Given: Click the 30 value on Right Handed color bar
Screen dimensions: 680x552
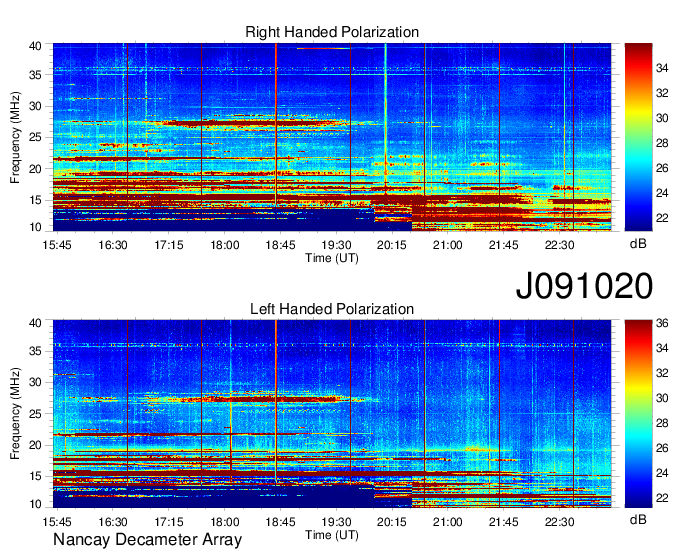Looking at the screenshot, I should coord(662,118).
